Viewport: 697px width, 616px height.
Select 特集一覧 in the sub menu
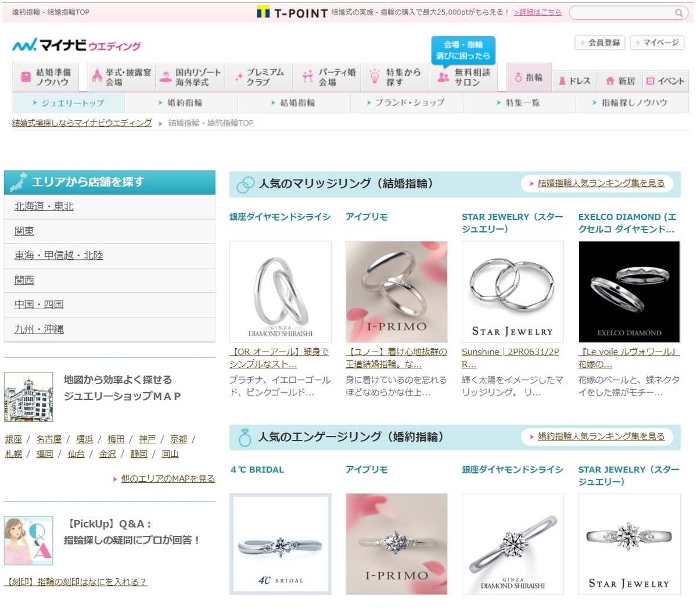coord(519,103)
